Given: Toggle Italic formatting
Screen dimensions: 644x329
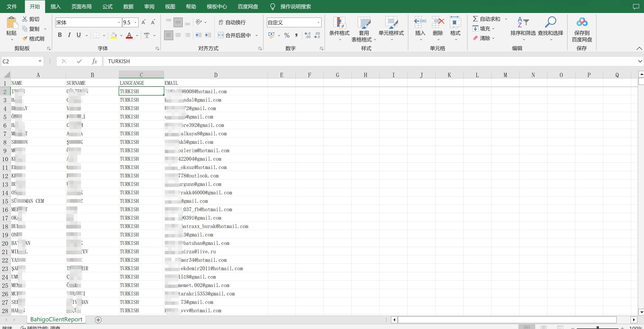Looking at the screenshot, I should (x=69, y=35).
